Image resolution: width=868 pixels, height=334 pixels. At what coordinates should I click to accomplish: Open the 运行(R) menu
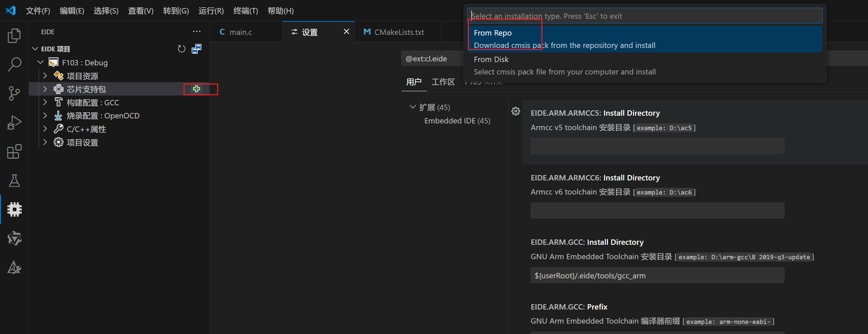[x=211, y=11]
